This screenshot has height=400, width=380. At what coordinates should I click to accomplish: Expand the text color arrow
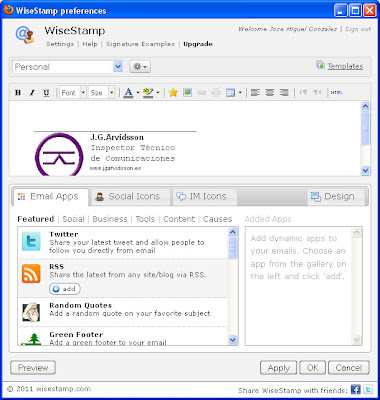click(x=138, y=93)
